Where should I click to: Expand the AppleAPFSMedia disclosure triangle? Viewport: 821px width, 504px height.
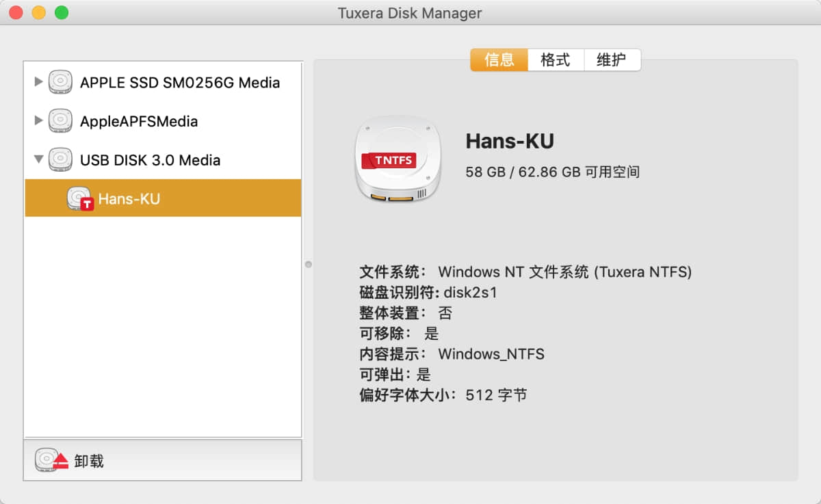pos(38,121)
